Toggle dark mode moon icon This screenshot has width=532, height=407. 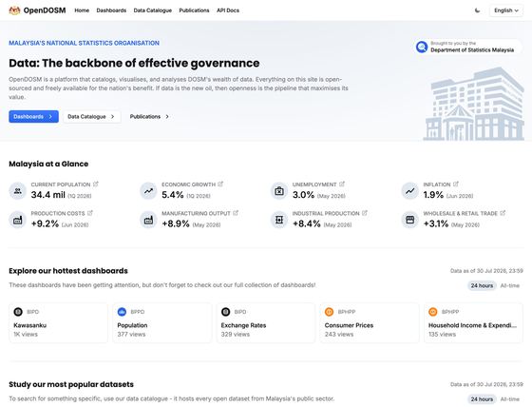point(477,10)
